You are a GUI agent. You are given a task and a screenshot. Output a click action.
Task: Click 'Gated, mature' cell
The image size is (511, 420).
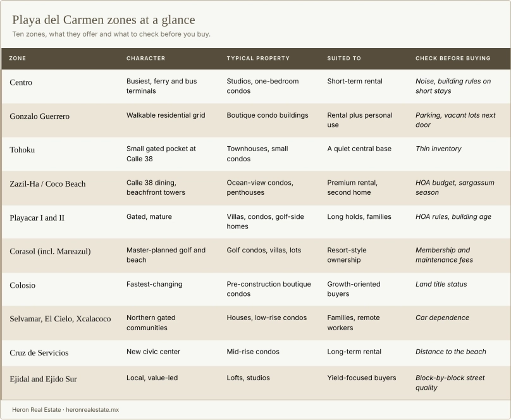coord(149,217)
